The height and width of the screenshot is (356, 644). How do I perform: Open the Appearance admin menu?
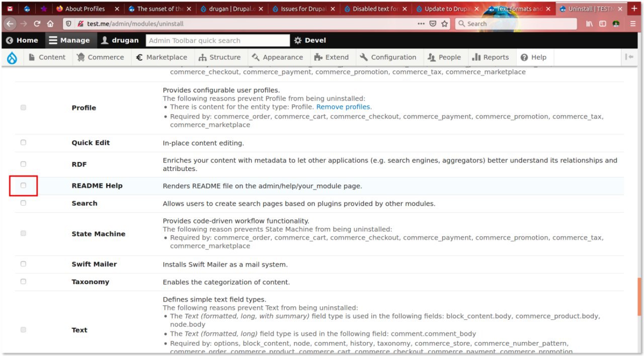click(x=277, y=57)
